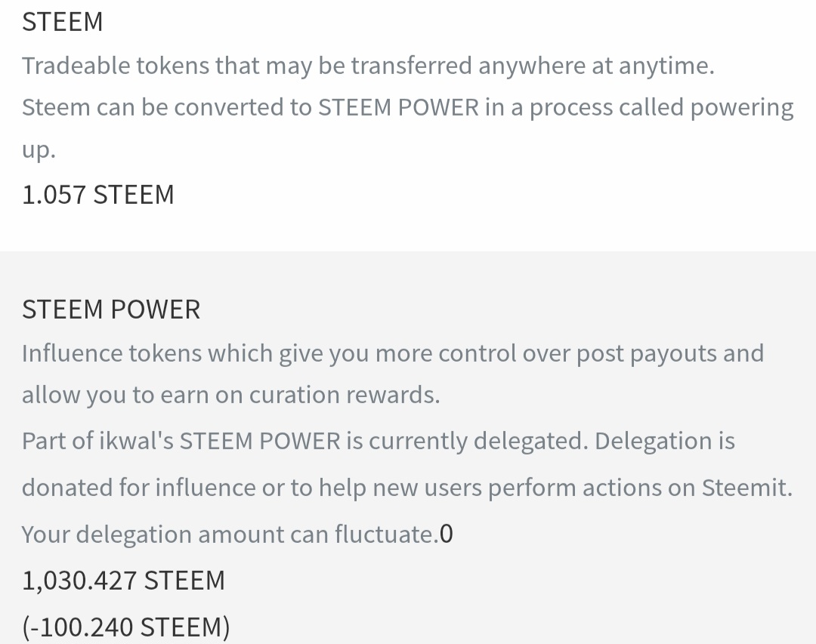Click the 'Tradeable tokens that may be transferred' line
The width and height of the screenshot is (816, 644).
point(368,66)
